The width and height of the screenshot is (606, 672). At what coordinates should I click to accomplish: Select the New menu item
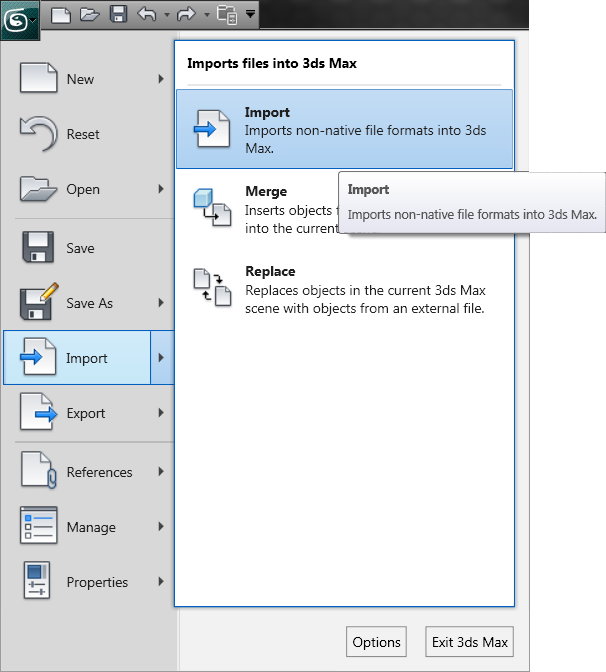89,79
